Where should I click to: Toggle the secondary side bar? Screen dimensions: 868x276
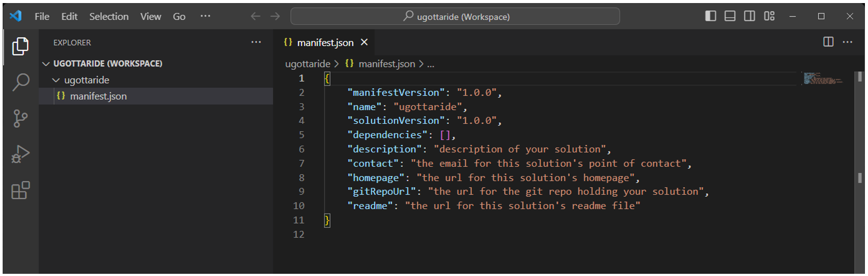[x=749, y=16]
